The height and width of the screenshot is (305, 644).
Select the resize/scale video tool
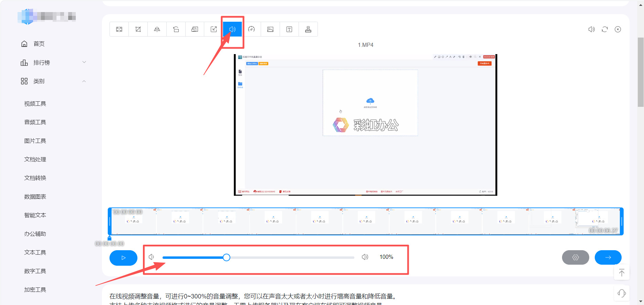(x=214, y=29)
